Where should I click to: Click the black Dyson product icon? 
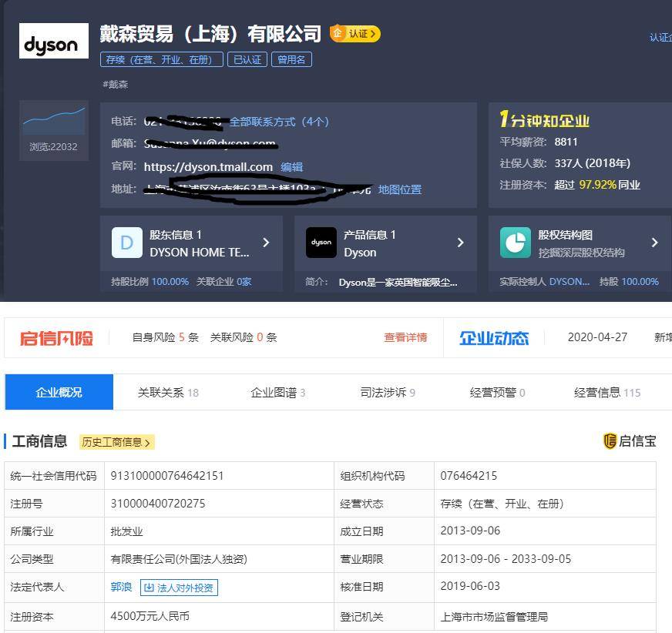click(321, 243)
